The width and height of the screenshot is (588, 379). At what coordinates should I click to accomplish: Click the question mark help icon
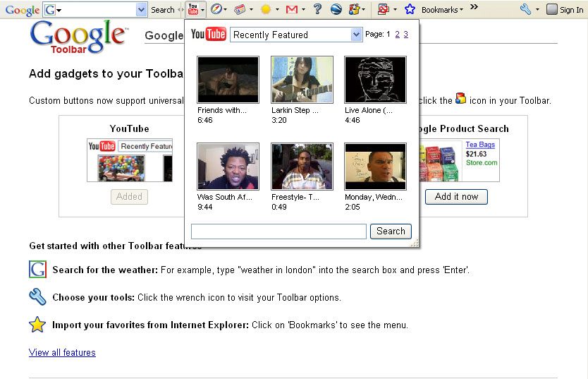click(x=317, y=9)
